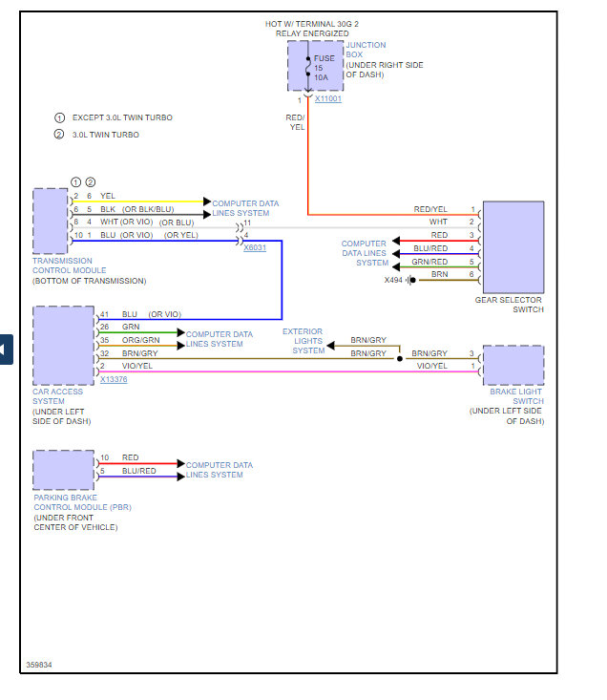
Task: Click the FUSE 15 10A symbol
Action: [x=315, y=66]
